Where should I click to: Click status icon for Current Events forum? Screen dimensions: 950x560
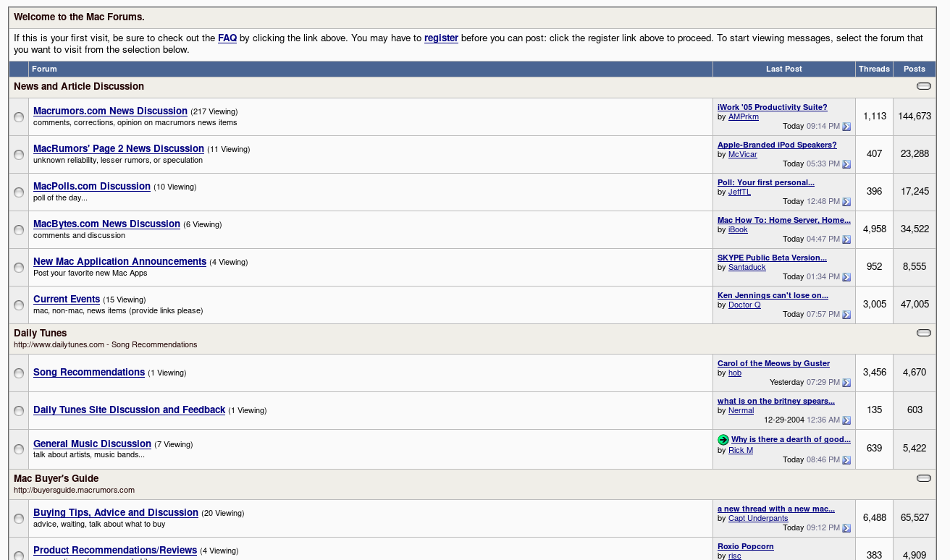19,305
